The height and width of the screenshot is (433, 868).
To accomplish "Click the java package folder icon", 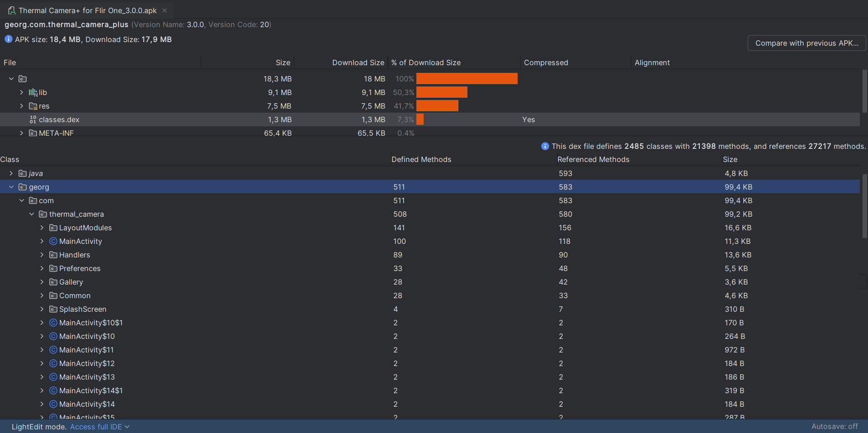I will tap(23, 173).
